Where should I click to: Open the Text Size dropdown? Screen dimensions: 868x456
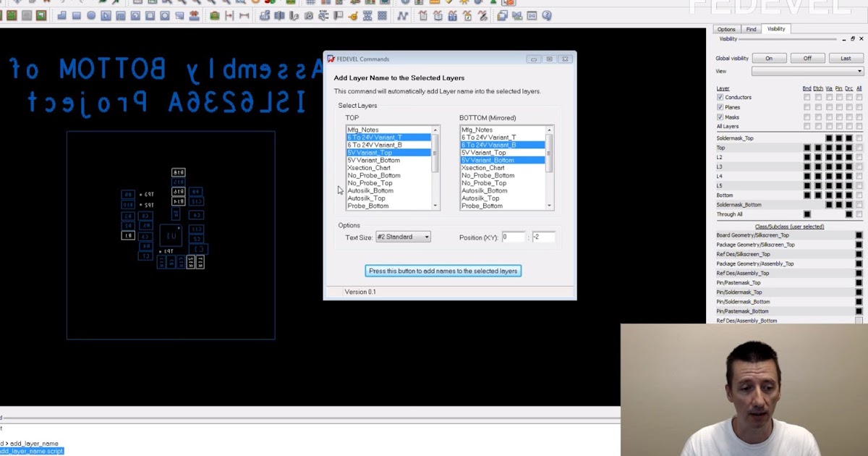[x=427, y=237]
